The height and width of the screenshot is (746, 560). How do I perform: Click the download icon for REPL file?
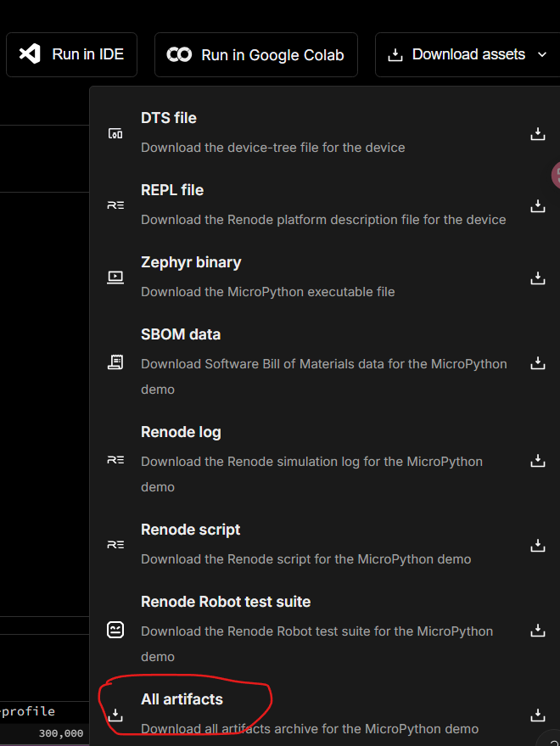coord(537,205)
